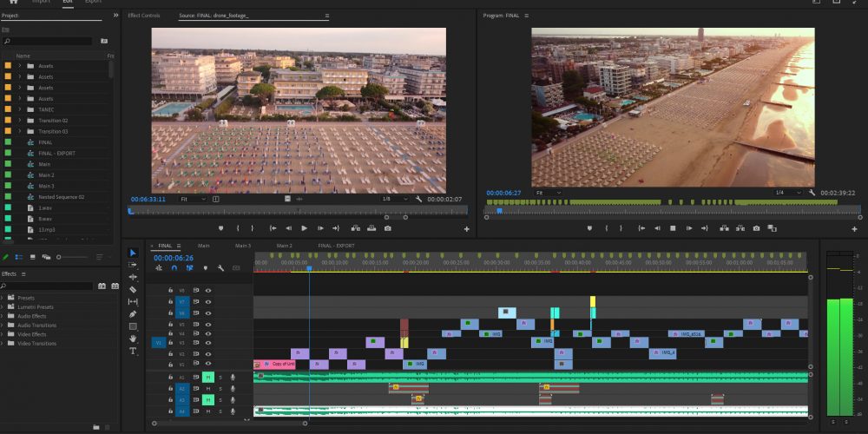Expand the Lumetri Presets folder
Image resolution: width=868 pixels, height=434 pixels.
click(x=2, y=306)
